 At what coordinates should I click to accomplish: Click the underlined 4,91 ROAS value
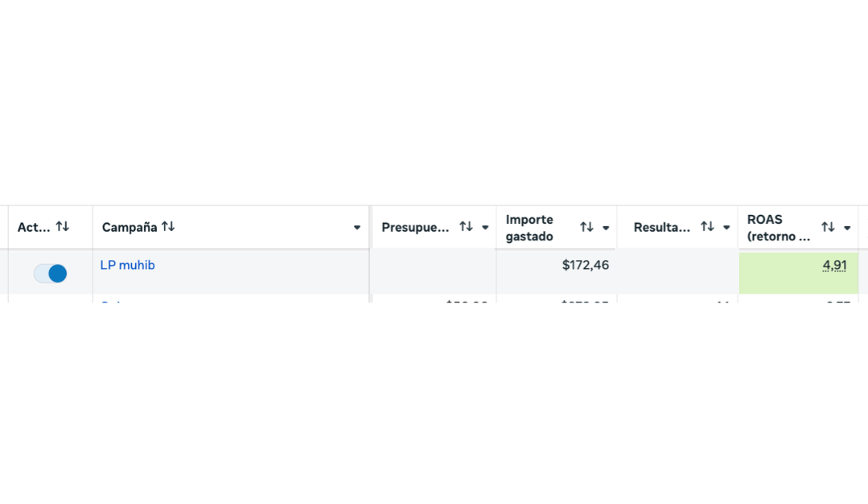(835, 265)
